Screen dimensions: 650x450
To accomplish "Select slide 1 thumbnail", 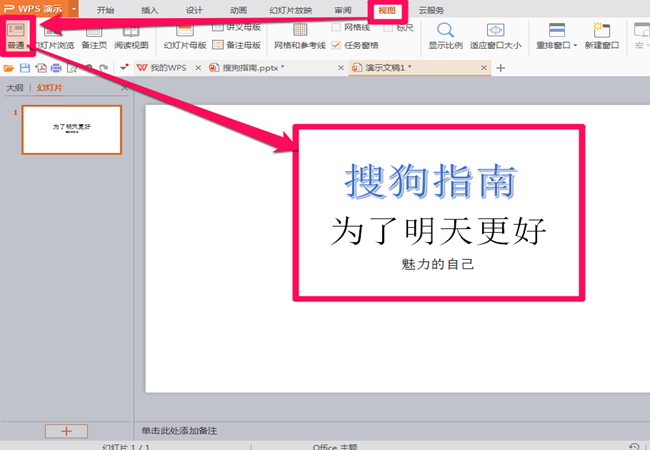I will click(x=72, y=130).
